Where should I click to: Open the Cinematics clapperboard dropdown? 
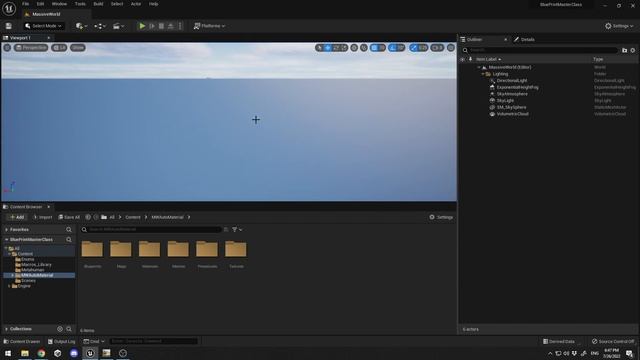(x=118, y=26)
